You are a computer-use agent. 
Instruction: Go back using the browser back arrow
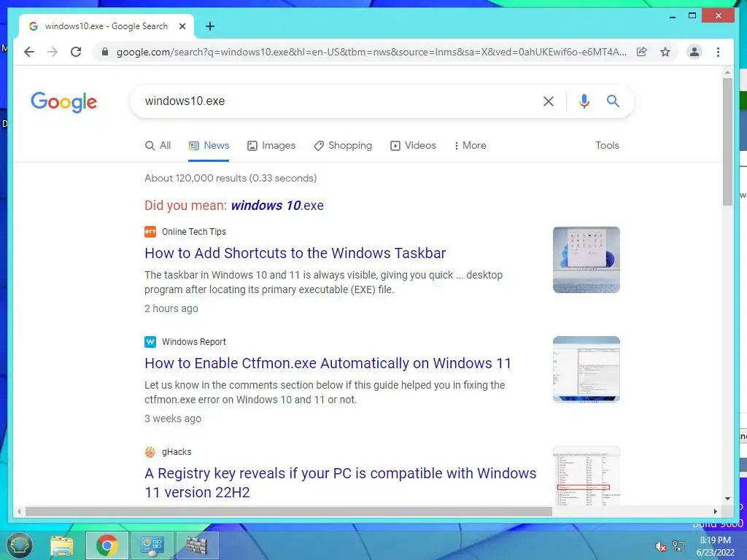pyautogui.click(x=29, y=52)
